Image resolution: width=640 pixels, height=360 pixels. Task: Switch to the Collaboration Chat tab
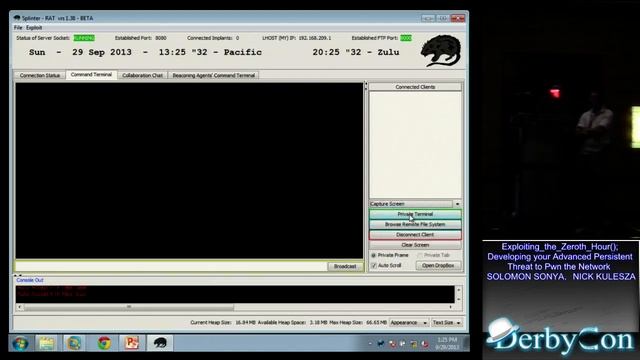point(142,76)
